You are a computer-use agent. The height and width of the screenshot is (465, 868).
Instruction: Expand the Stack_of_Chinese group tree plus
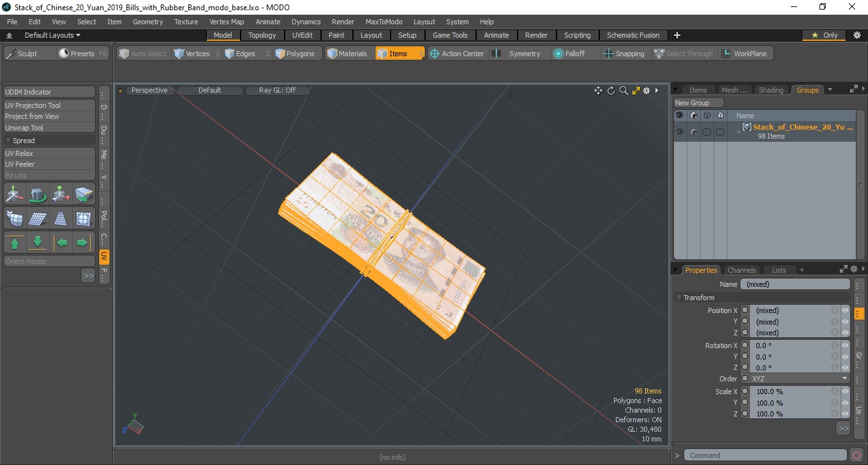coord(738,132)
